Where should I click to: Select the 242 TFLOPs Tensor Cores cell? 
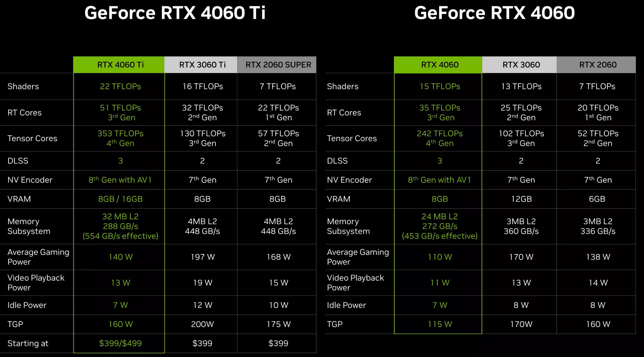[440, 138]
